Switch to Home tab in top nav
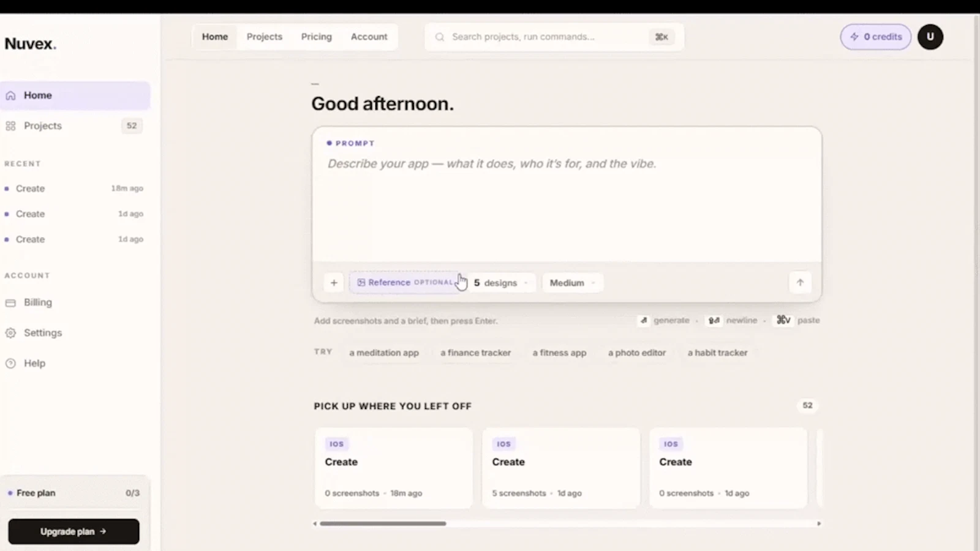980x551 pixels. click(215, 37)
